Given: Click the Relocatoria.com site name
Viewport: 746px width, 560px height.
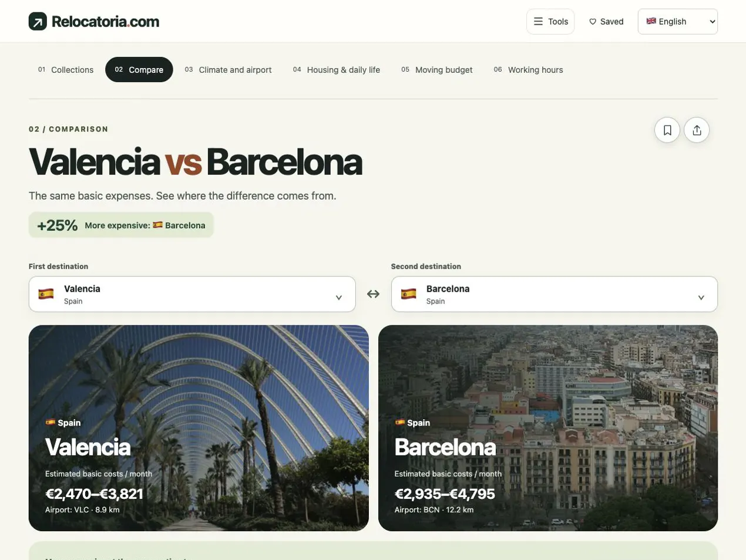Looking at the screenshot, I should coord(106,22).
